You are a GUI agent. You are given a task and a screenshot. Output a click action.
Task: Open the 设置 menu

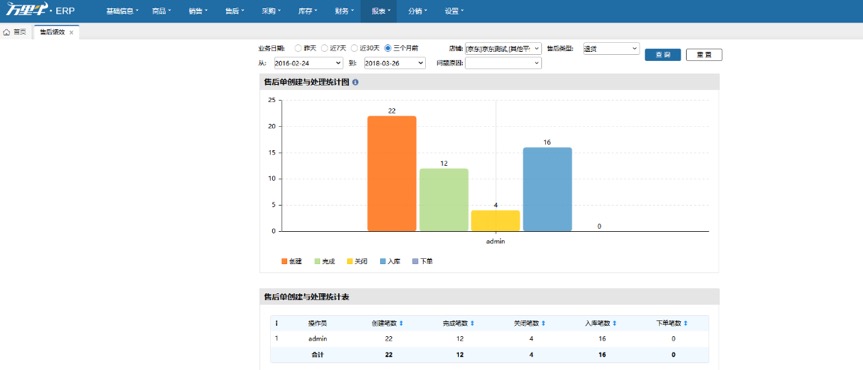pyautogui.click(x=454, y=11)
